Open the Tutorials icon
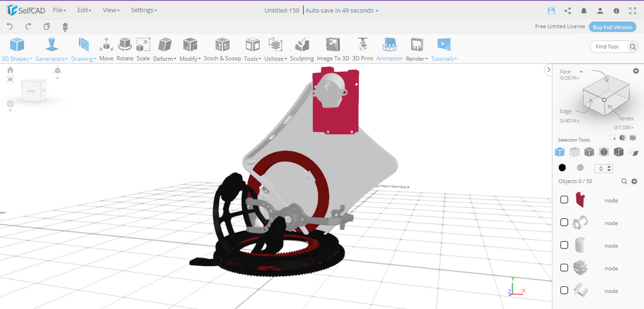 coord(444,50)
